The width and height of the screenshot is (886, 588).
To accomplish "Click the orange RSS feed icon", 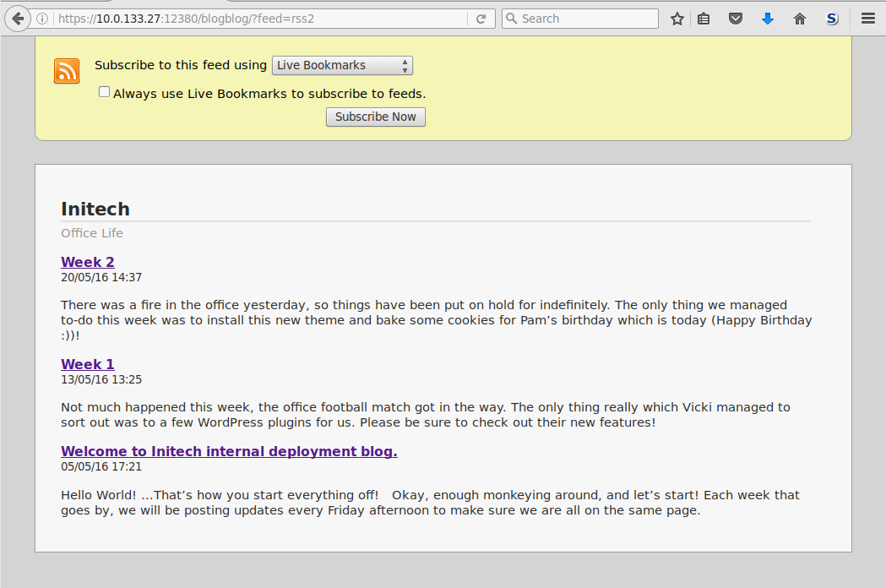I will click(x=67, y=71).
